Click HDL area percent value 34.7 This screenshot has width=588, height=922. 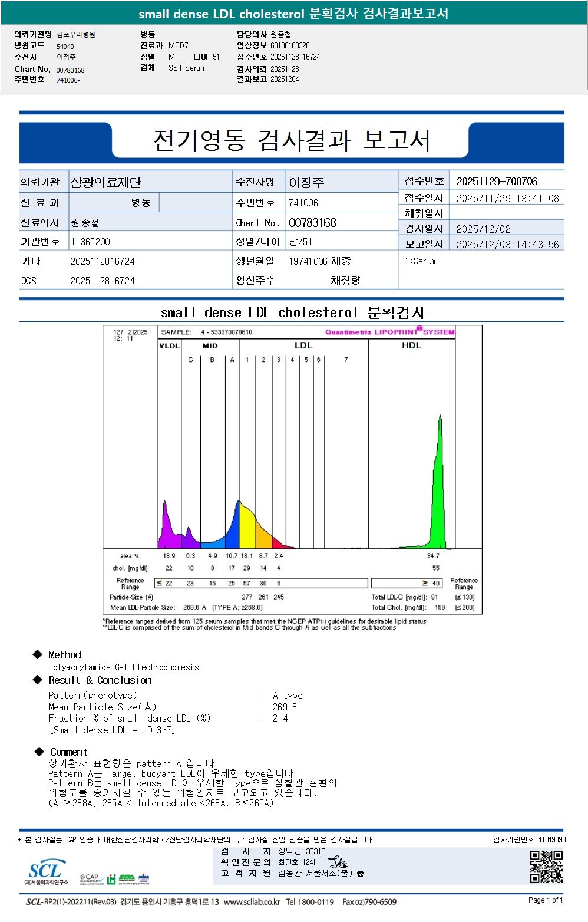click(433, 556)
